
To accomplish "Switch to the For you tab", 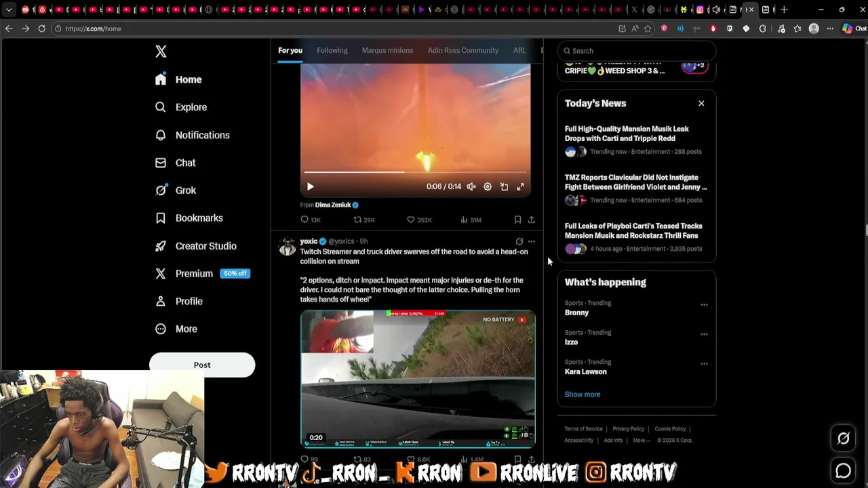I will (290, 50).
